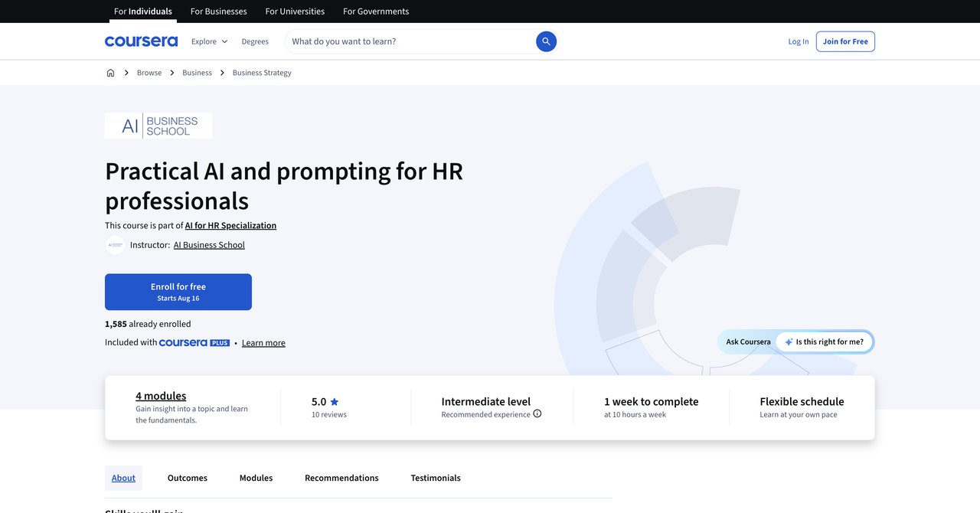
Task: Click the course title heading
Action: coord(284,185)
